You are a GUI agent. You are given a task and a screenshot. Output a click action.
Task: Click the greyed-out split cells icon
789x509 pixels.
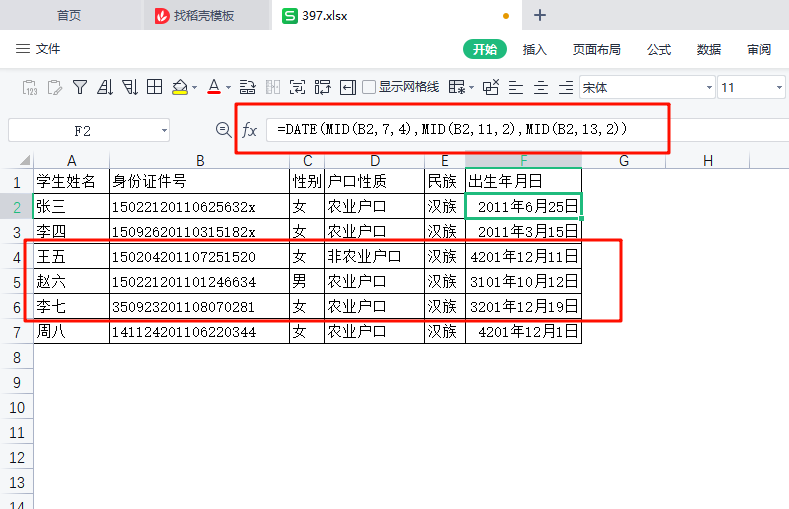[272, 88]
